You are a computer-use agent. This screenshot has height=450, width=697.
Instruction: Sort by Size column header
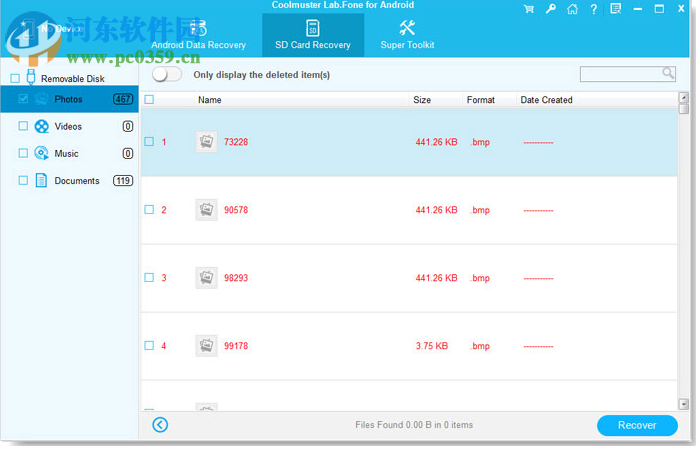click(422, 100)
